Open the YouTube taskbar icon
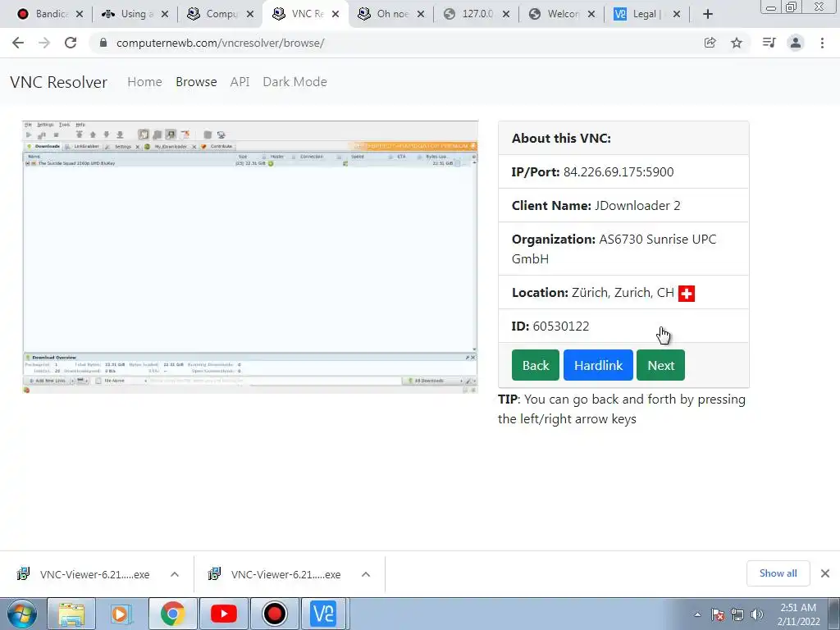Viewport: 840px width, 630px height. pos(223,614)
